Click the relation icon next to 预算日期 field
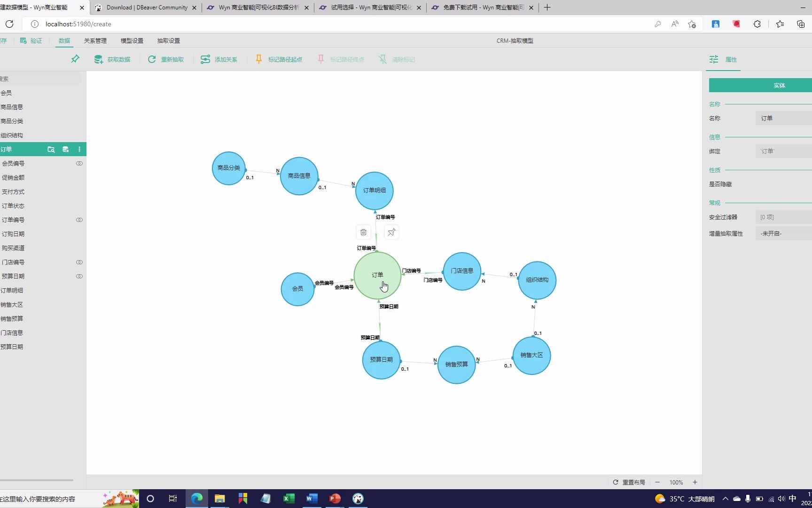Viewport: 812px width, 508px height. (x=79, y=277)
